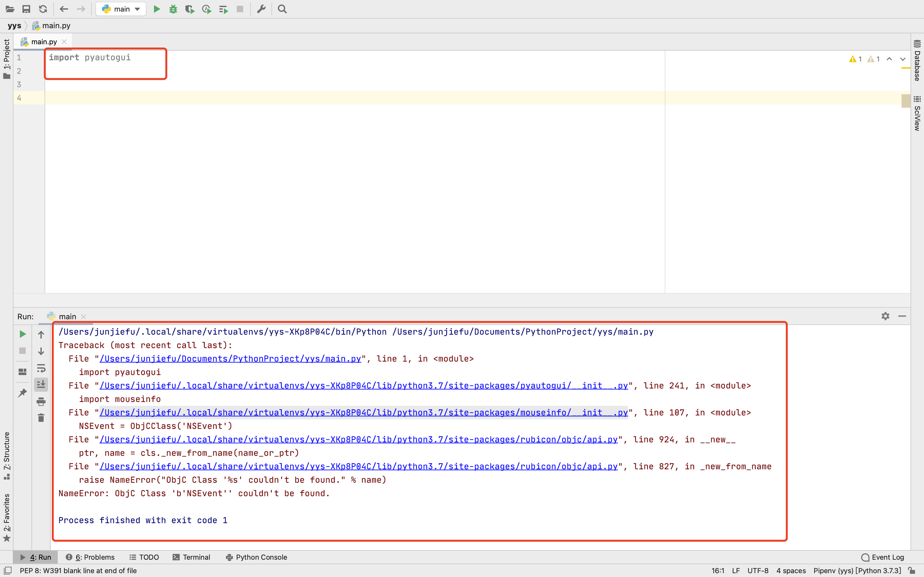Jump to next warning using the down chevron
Viewport: 924px width, 577px height.
coord(902,59)
